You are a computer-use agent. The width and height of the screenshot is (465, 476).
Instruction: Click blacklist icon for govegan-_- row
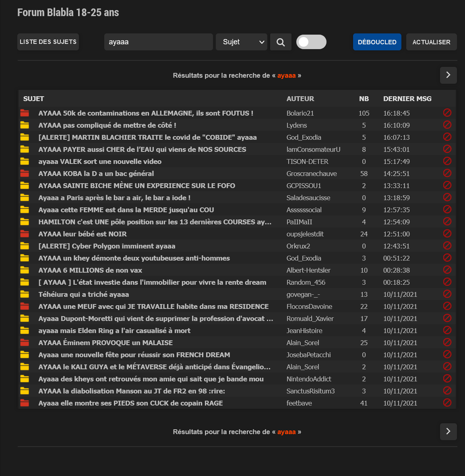coord(447,294)
